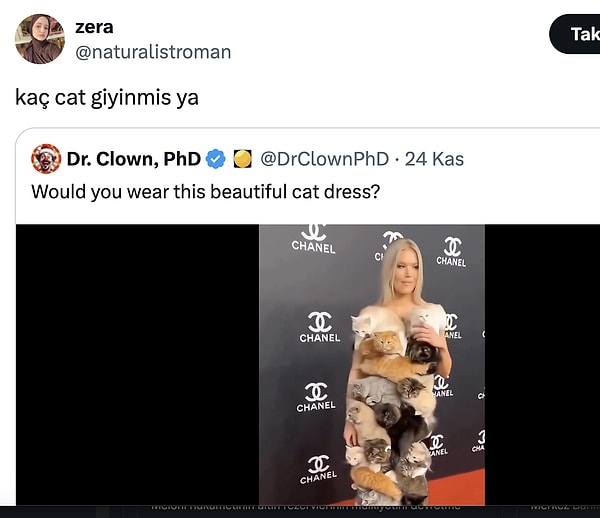
Task: Click the Dr. Clown, PhD account name
Action: pyautogui.click(x=134, y=159)
